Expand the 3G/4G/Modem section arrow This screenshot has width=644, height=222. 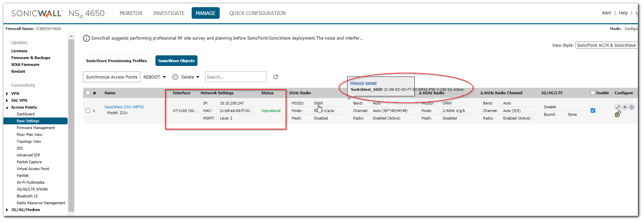pyautogui.click(x=7, y=210)
